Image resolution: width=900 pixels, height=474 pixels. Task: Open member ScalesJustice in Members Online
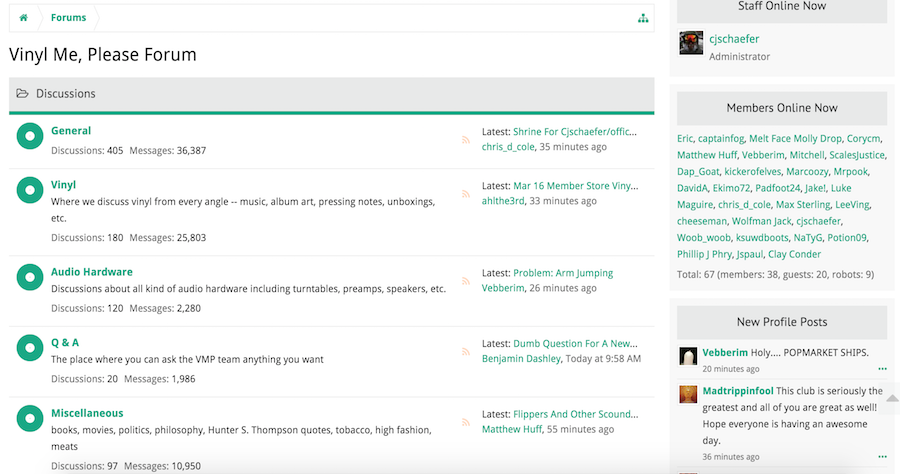857,156
